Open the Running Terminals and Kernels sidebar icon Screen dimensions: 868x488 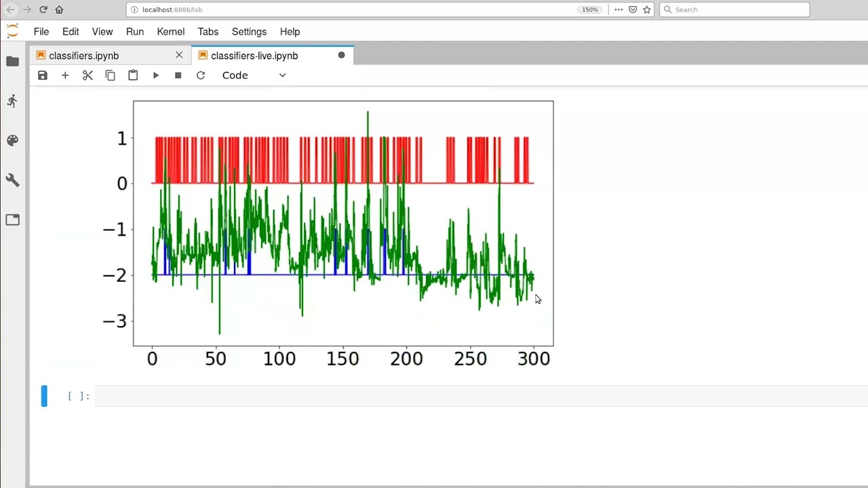click(12, 101)
